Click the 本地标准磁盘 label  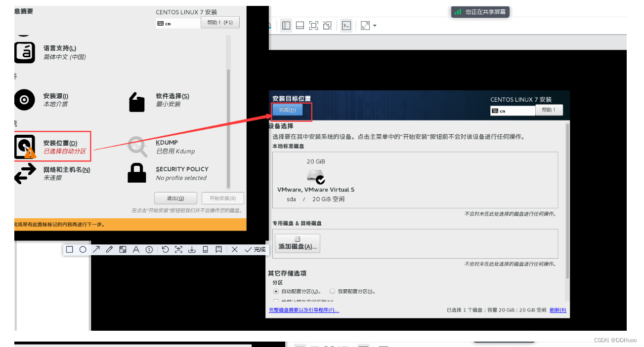click(x=288, y=147)
